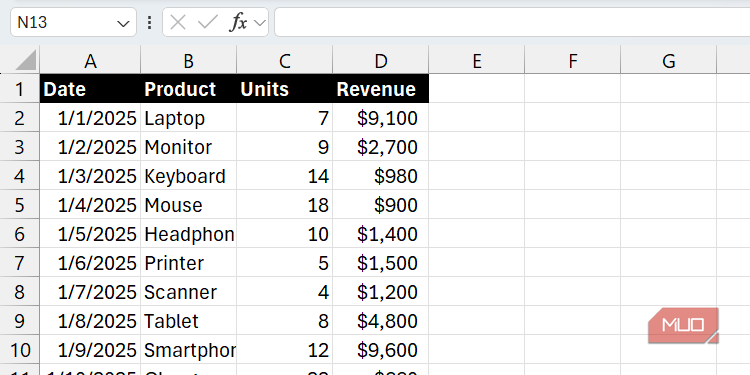Select the $9,100 revenue cell

[381, 118]
